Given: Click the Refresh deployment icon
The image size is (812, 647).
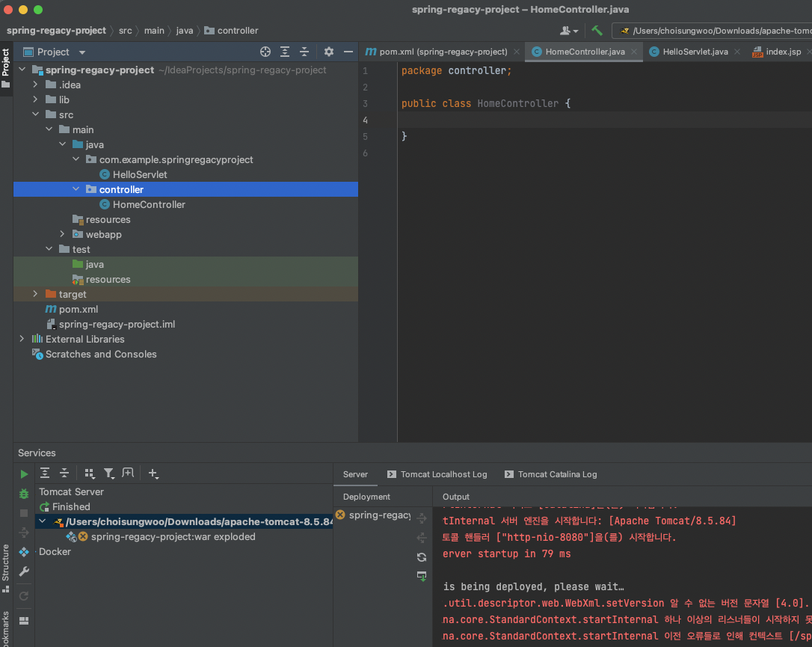Looking at the screenshot, I should pyautogui.click(x=422, y=557).
